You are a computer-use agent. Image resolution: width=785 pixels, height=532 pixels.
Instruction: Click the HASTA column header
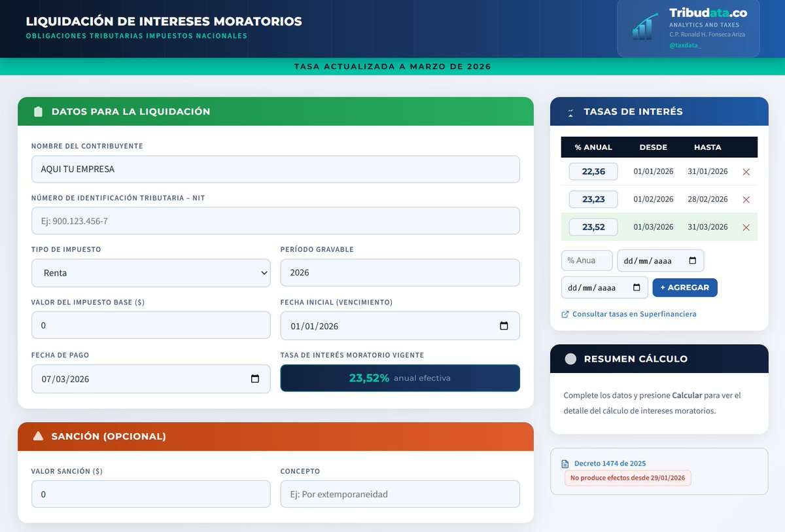(708, 147)
